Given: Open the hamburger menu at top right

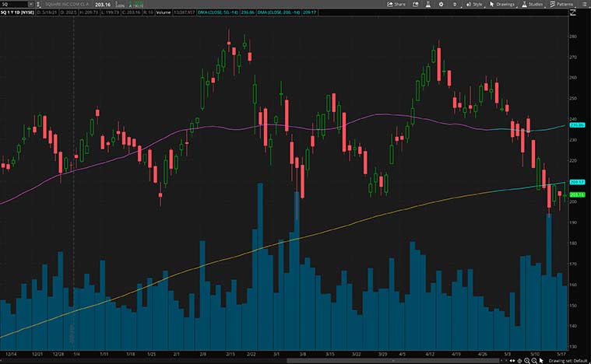Looking at the screenshot, I should 584,4.
